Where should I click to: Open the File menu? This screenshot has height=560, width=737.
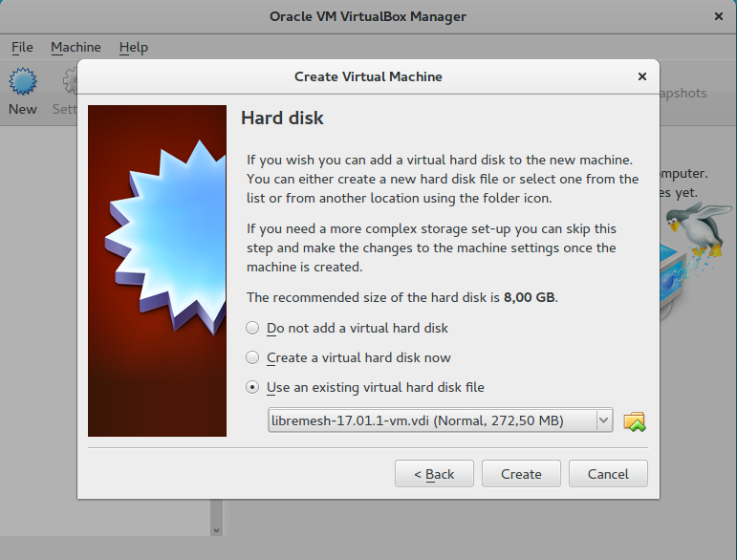[22, 47]
